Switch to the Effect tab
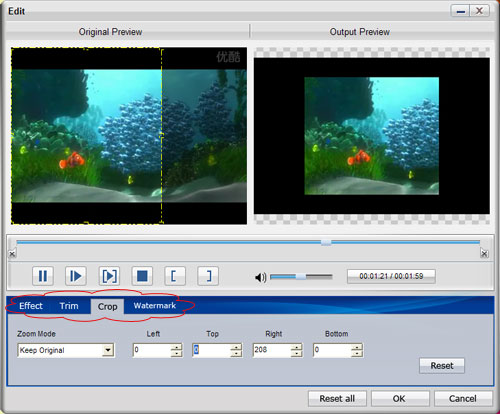This screenshot has width=500, height=414. [31, 306]
